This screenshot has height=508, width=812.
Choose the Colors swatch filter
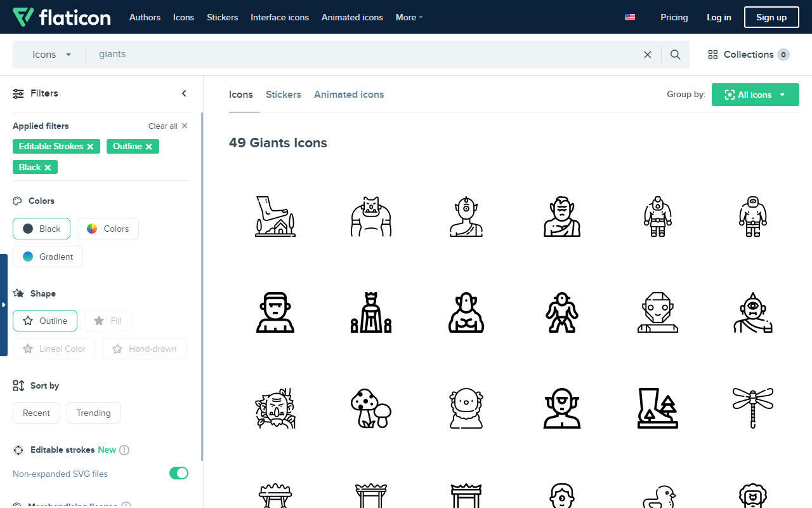click(107, 228)
